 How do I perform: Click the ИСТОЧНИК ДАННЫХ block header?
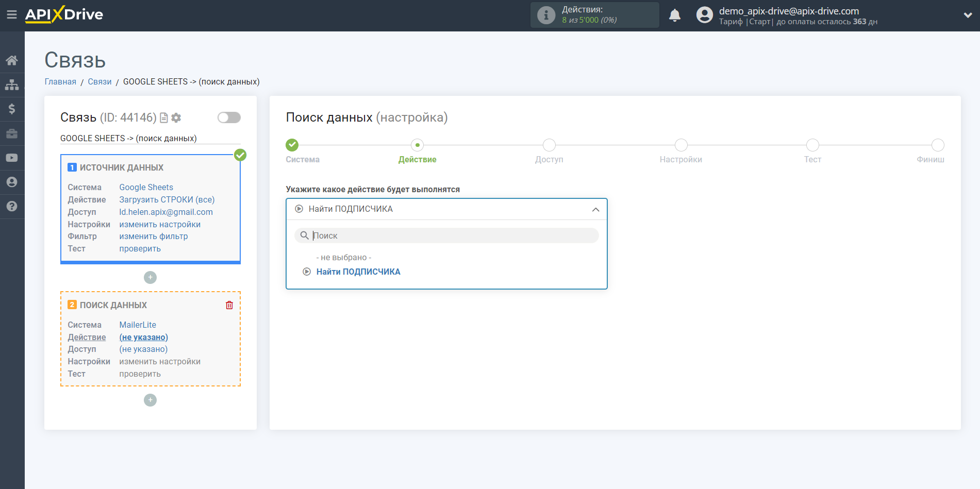(122, 167)
